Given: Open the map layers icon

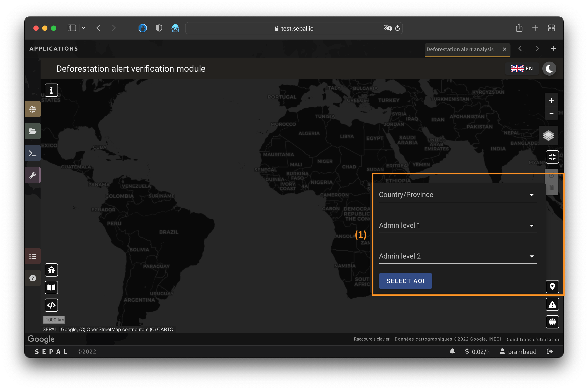Looking at the screenshot, I should pos(548,136).
